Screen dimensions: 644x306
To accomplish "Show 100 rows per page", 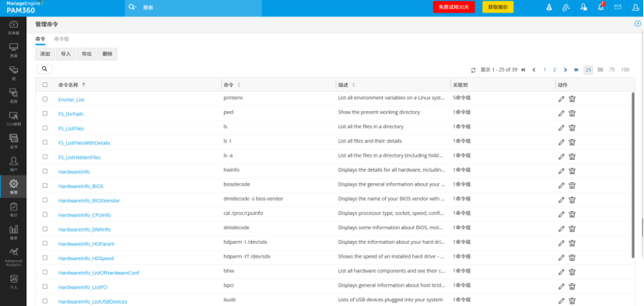I will tap(625, 70).
